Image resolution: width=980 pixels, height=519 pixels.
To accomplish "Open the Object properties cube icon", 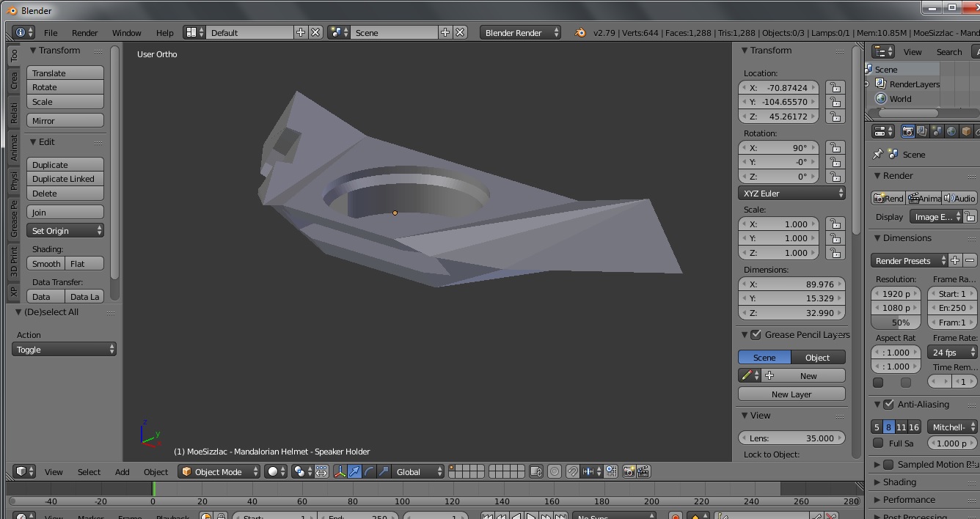I will point(966,131).
